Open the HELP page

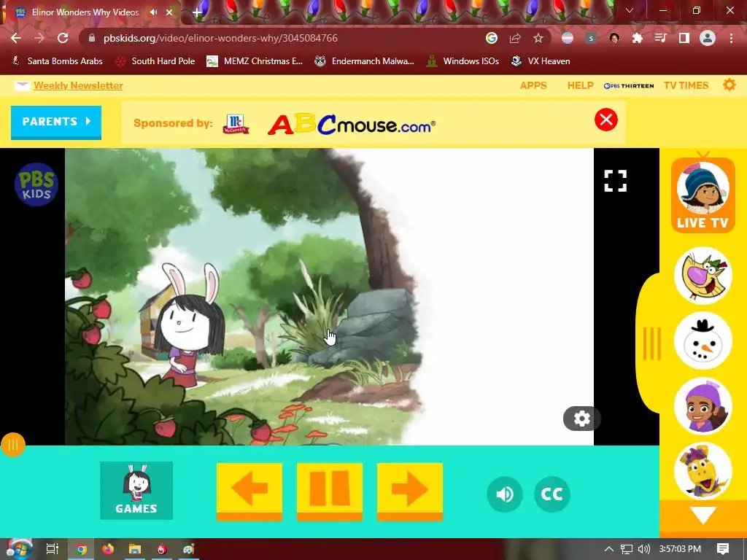[580, 86]
